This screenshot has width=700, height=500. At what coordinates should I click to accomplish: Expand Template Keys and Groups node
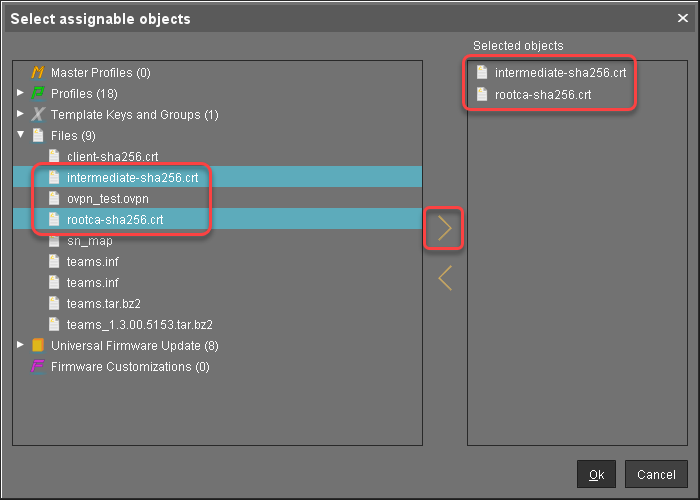[21, 115]
